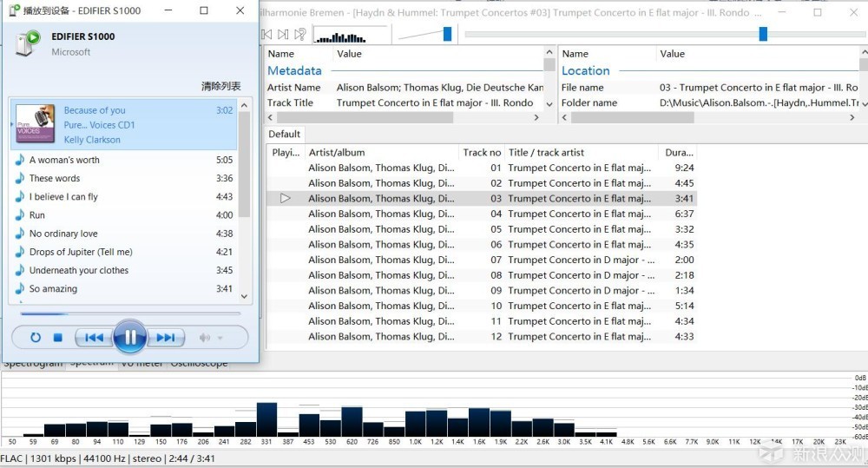Screen dimensions: 868x468
Task: Select the song 'Drops of Jupiter (Tell me)'
Action: point(81,252)
